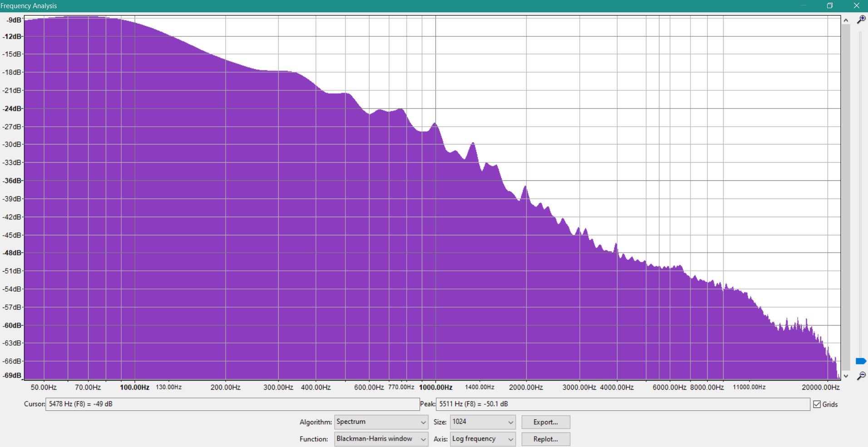Expand the Function dropdown showing Blackman-Harris window
Image resolution: width=868 pixels, height=447 pixels.
(x=381, y=439)
